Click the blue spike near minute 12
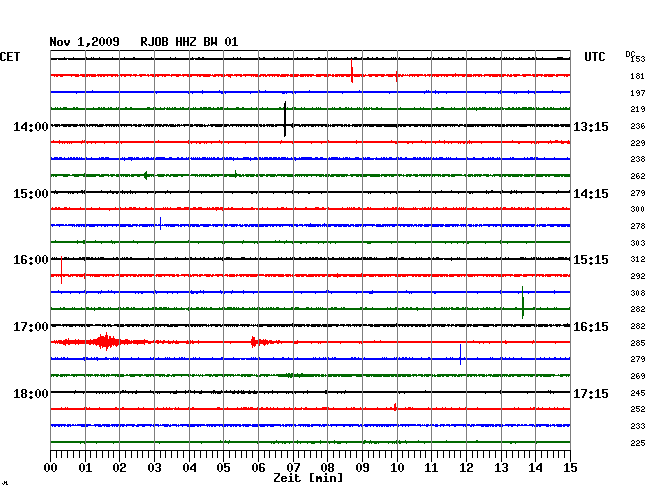This screenshot has width=650, height=494. [x=460, y=355]
